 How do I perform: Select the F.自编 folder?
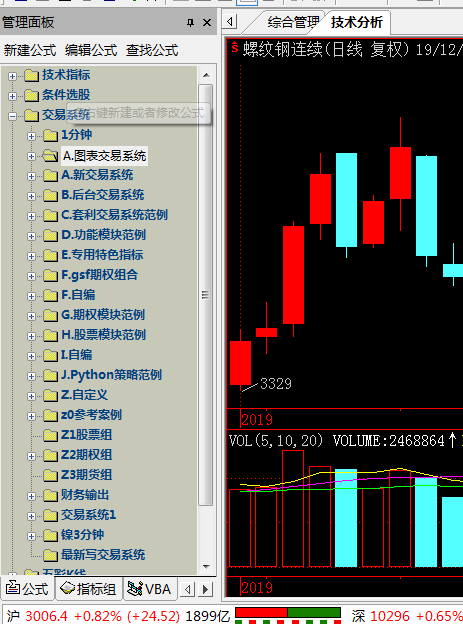click(x=78, y=295)
